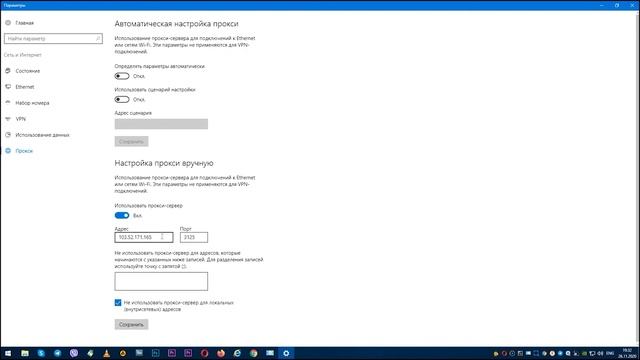Click Сохранить under the script address
Viewport: 640px width, 360px height.
[x=131, y=141]
